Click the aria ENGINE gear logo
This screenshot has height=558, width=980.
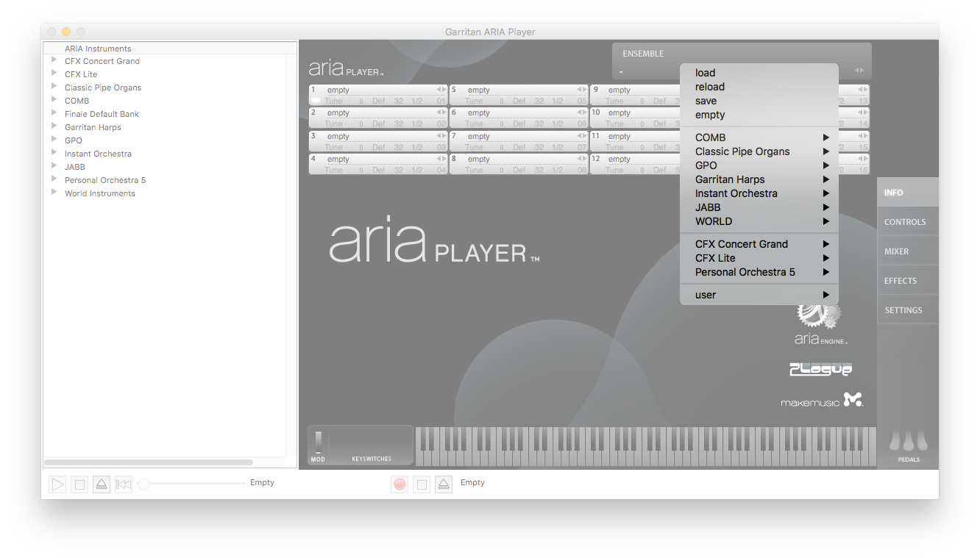coord(820,323)
